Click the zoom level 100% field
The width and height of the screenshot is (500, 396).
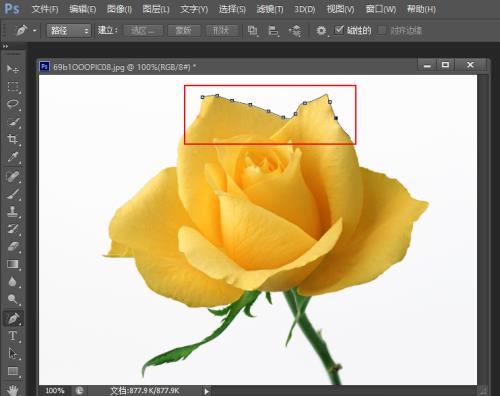[x=55, y=391]
